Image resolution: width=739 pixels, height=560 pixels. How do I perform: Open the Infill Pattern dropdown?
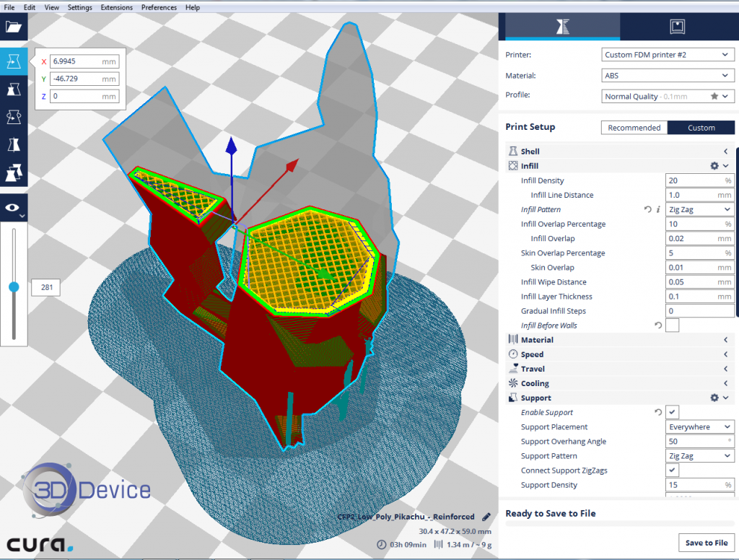click(x=699, y=209)
